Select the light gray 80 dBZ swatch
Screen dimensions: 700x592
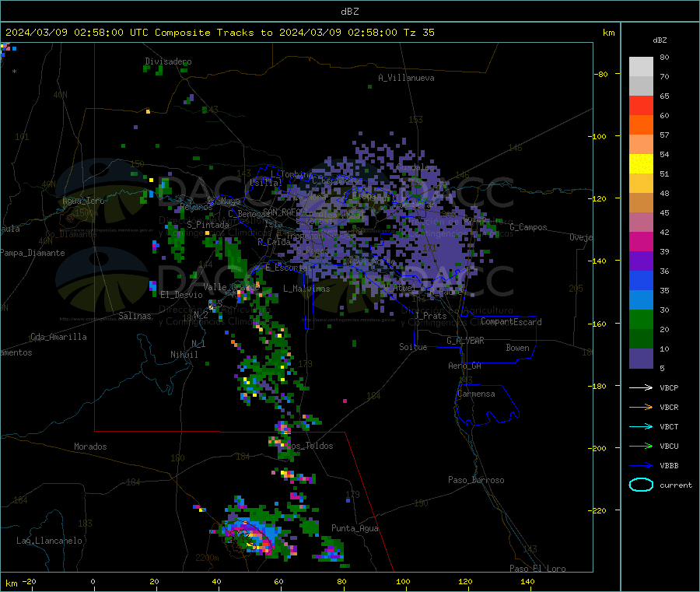coord(641,67)
